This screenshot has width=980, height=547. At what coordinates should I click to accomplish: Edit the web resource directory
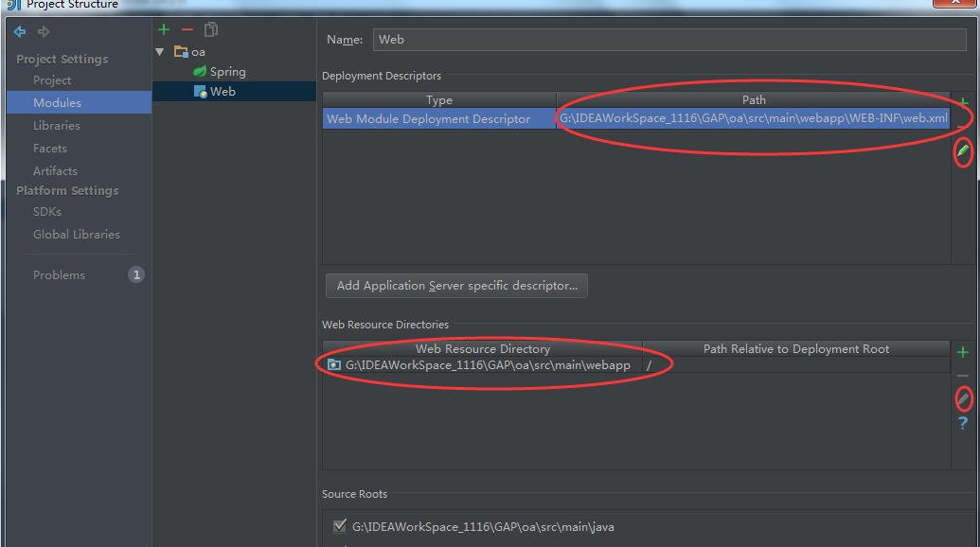964,398
